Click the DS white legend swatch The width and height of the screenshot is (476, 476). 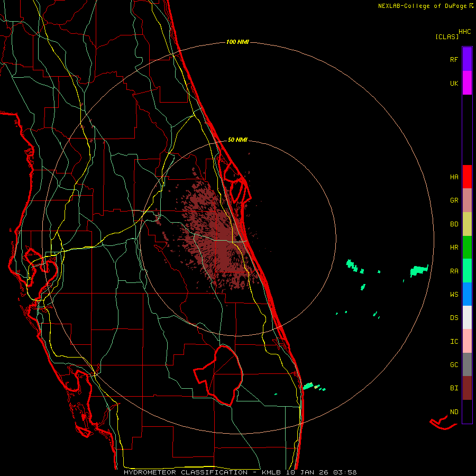click(x=467, y=317)
